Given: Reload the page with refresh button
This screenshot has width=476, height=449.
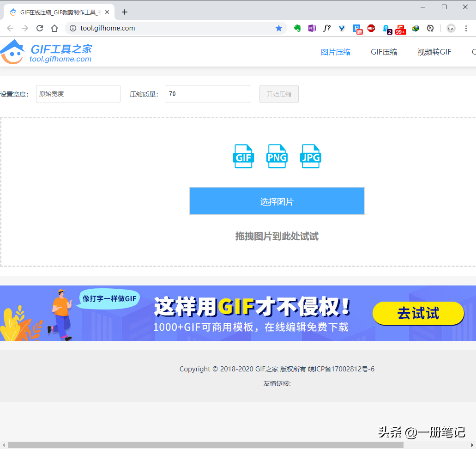Looking at the screenshot, I should pyautogui.click(x=40, y=28).
